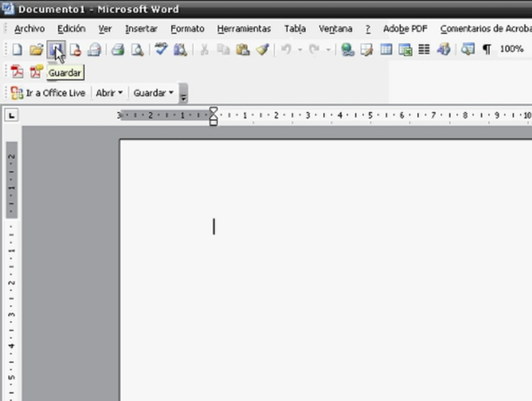Click the Cut scissors icon
This screenshot has height=401, width=532.
click(x=204, y=50)
